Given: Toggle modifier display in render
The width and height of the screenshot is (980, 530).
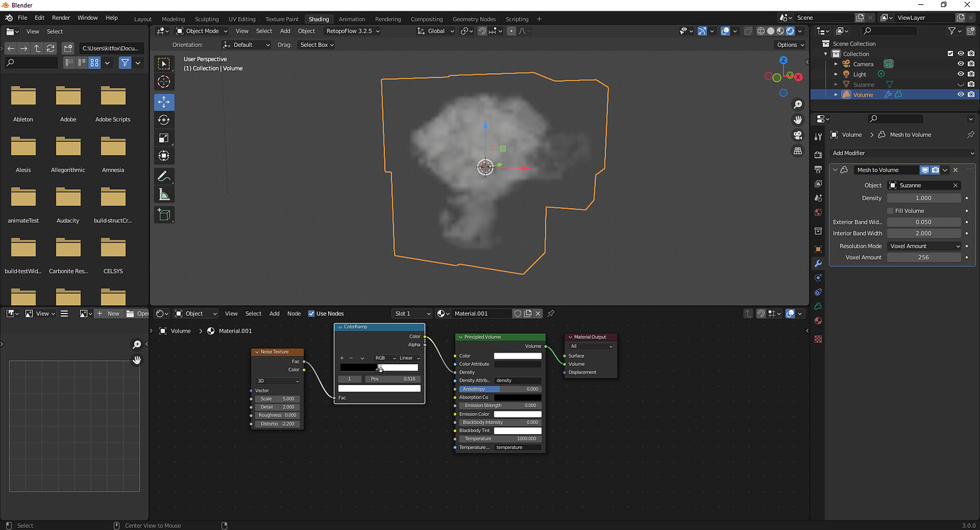Looking at the screenshot, I should (935, 170).
